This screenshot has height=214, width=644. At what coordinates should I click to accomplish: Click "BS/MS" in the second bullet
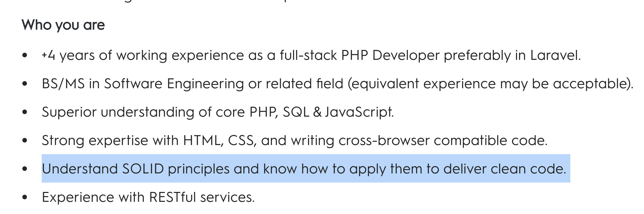click(63, 83)
